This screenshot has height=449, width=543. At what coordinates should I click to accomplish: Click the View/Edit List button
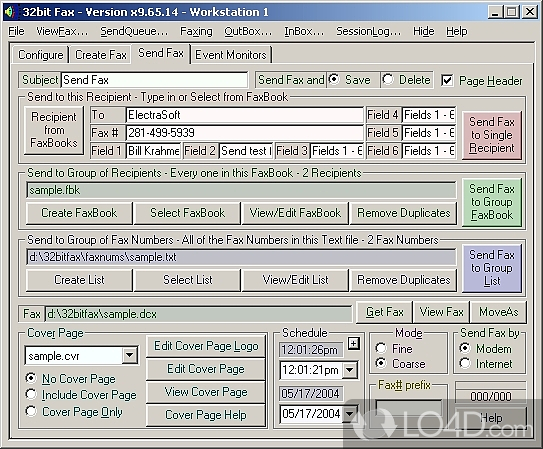pos(295,280)
